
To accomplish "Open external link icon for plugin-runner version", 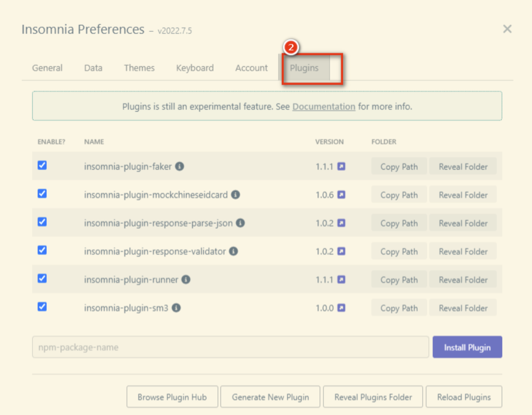I will pos(341,279).
